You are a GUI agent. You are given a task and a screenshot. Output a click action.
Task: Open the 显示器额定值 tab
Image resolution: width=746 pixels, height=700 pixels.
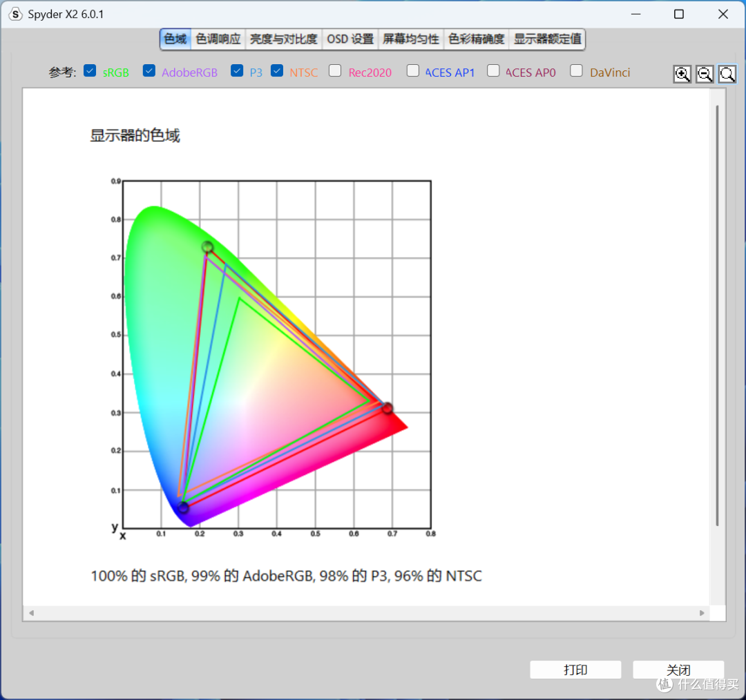[x=547, y=39]
